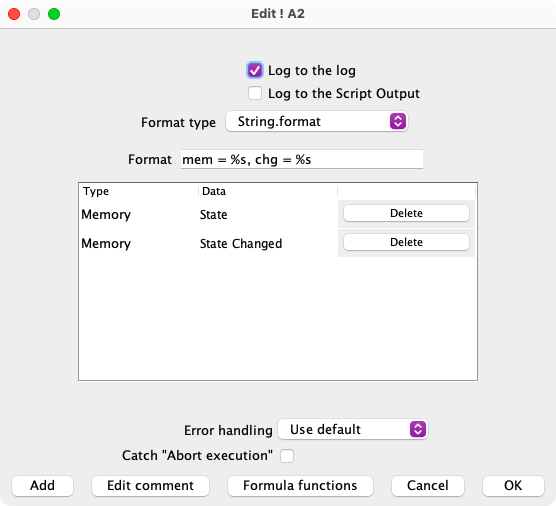This screenshot has width=556, height=506.
Task: Show Formula functions
Action: click(300, 485)
